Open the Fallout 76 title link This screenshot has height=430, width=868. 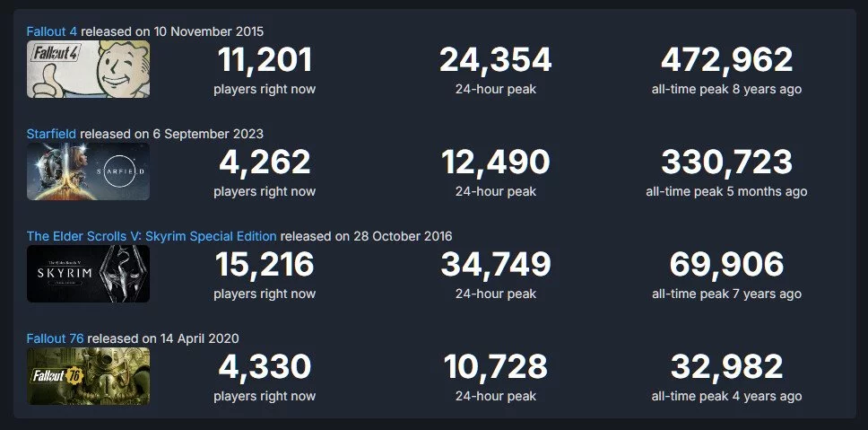pos(56,338)
